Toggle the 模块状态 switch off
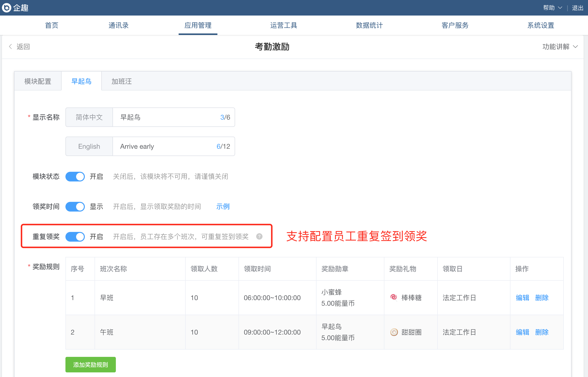The height and width of the screenshot is (377, 588). tap(75, 177)
